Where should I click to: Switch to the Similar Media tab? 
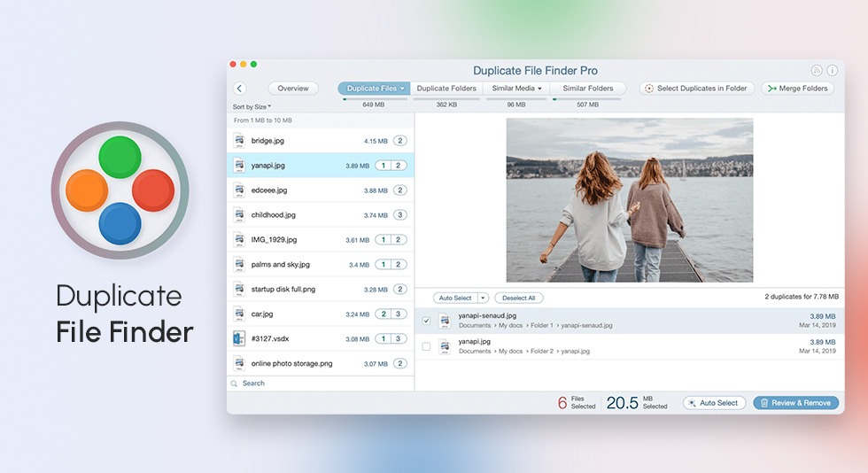click(x=516, y=88)
